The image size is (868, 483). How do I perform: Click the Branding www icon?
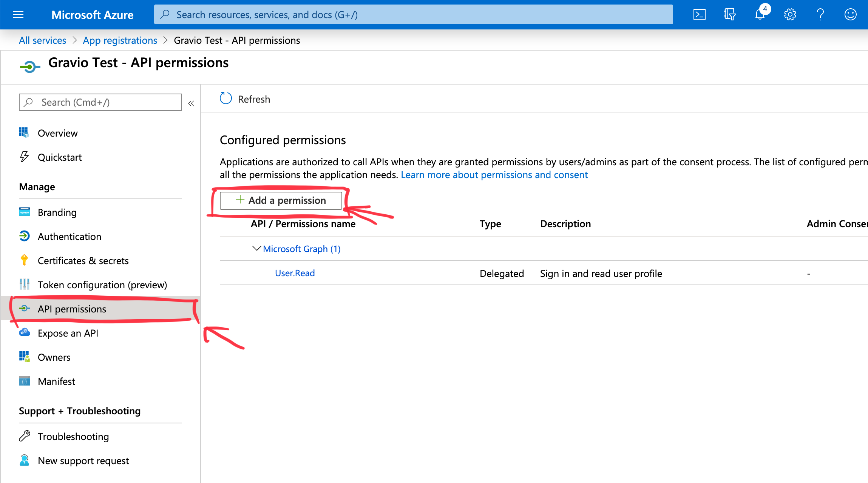(24, 212)
